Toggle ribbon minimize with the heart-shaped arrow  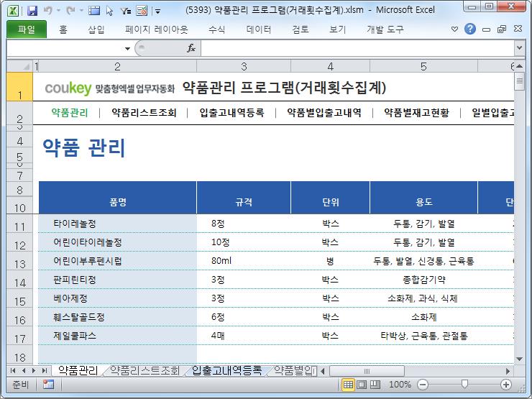(x=454, y=29)
